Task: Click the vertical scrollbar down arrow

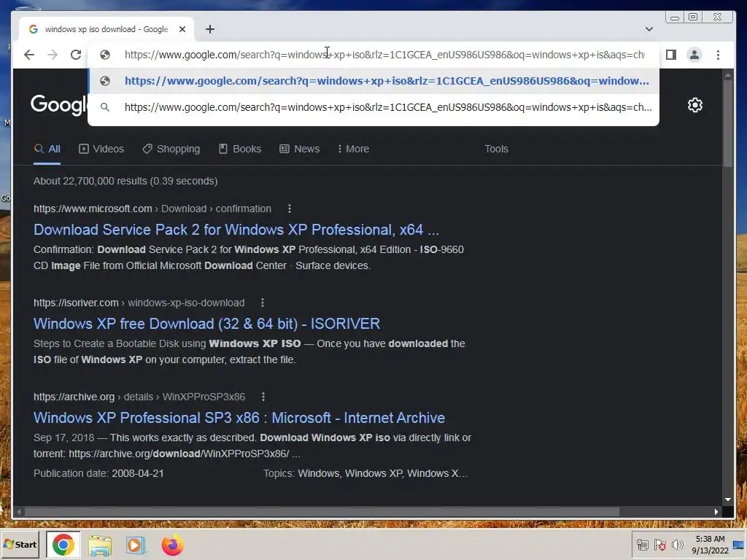Action: point(728,499)
